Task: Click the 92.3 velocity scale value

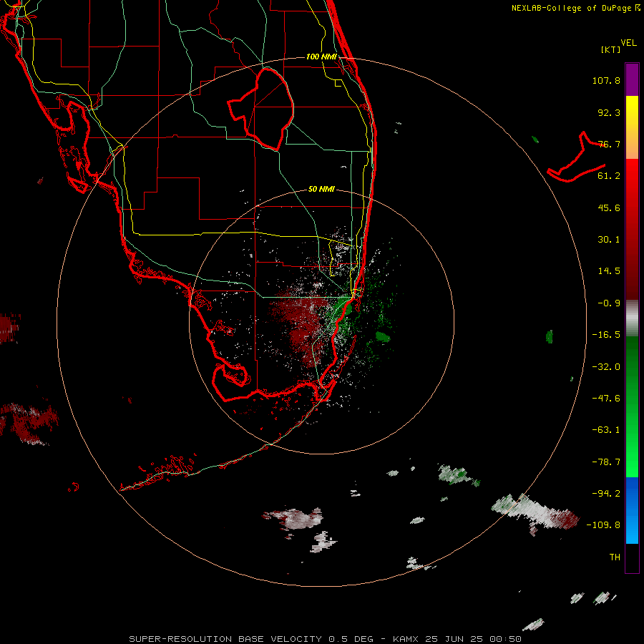Action: [x=609, y=112]
